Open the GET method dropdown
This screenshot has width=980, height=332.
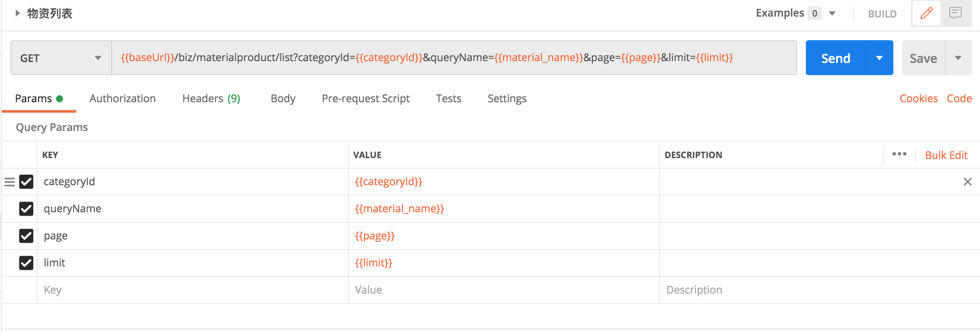click(x=61, y=58)
